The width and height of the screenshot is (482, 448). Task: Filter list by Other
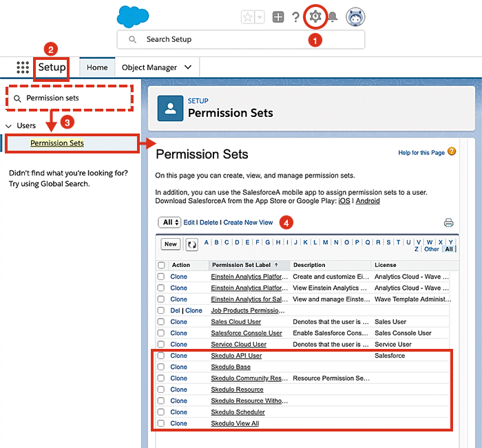coord(431,249)
